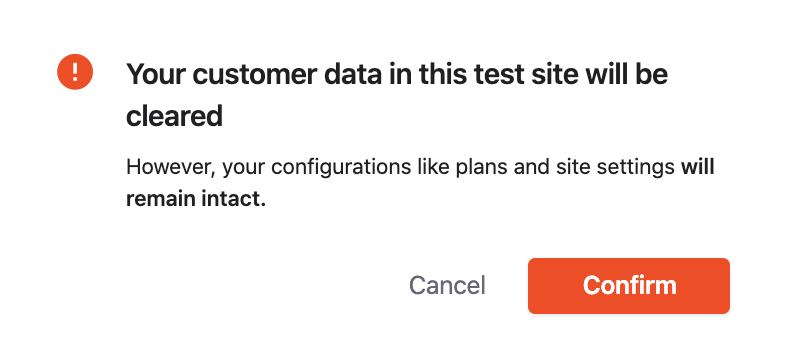
Task: Dismiss the warning using the gray Cancel text
Action: click(x=447, y=286)
